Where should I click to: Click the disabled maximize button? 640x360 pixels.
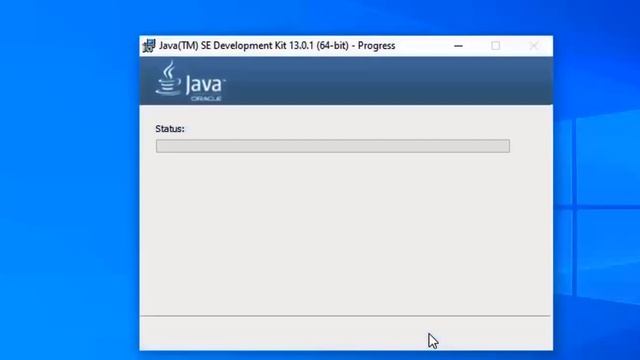(496, 46)
